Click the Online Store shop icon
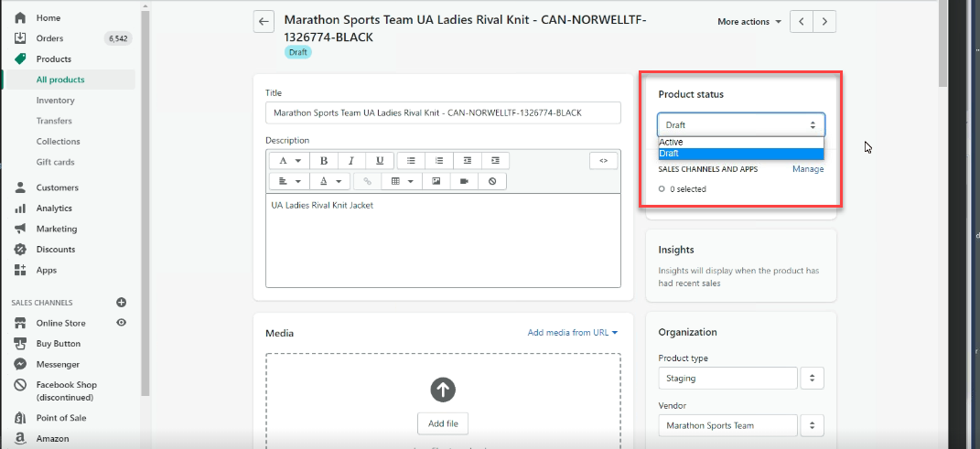Image resolution: width=980 pixels, height=449 pixels. point(20,323)
